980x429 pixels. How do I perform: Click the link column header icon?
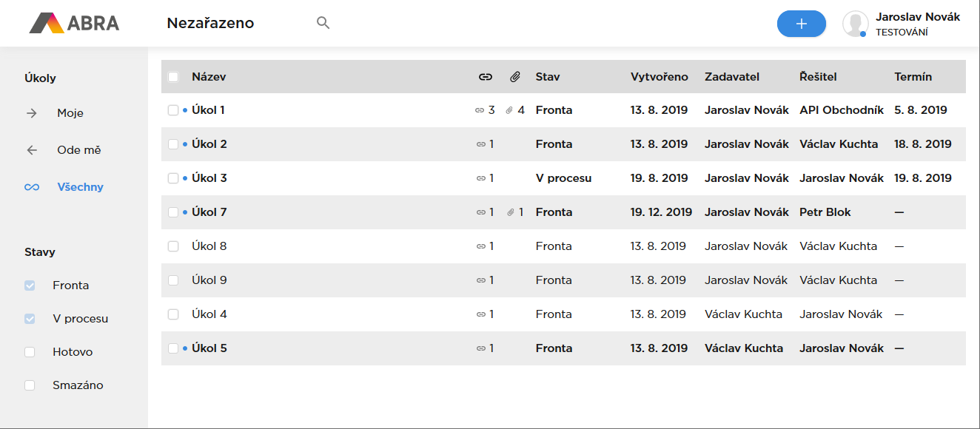coord(486,77)
